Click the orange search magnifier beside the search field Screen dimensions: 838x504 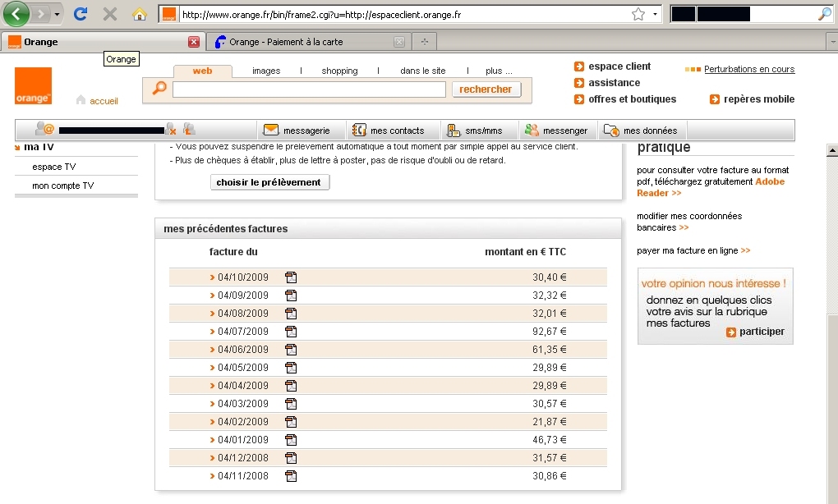(x=159, y=88)
